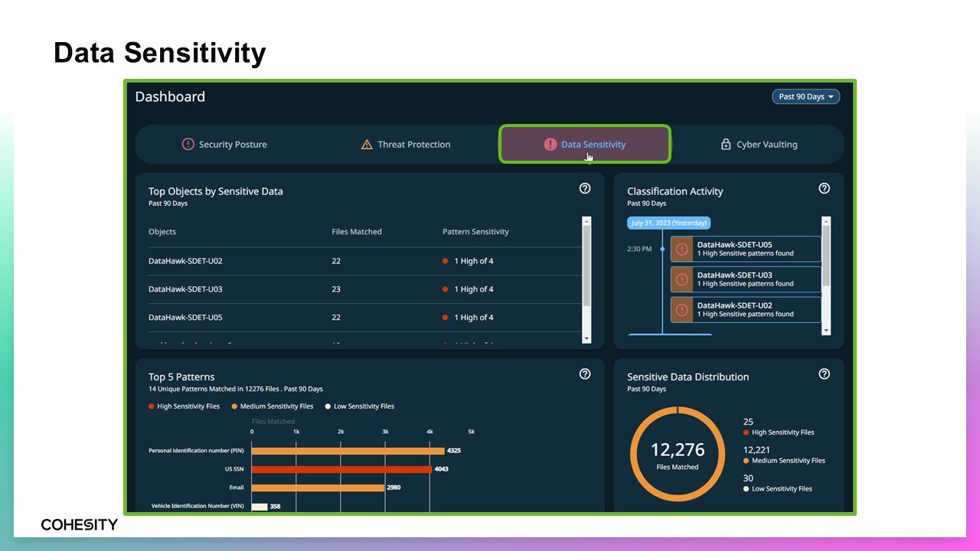Open help for Top Objects by Sensitive Data
Image resolution: width=980 pixels, height=551 pixels.
tap(585, 188)
